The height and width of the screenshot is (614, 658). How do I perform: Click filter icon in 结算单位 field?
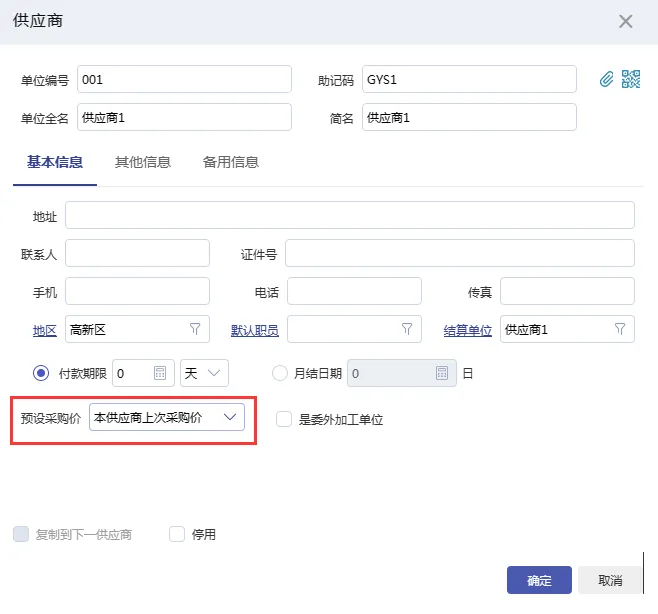[619, 329]
